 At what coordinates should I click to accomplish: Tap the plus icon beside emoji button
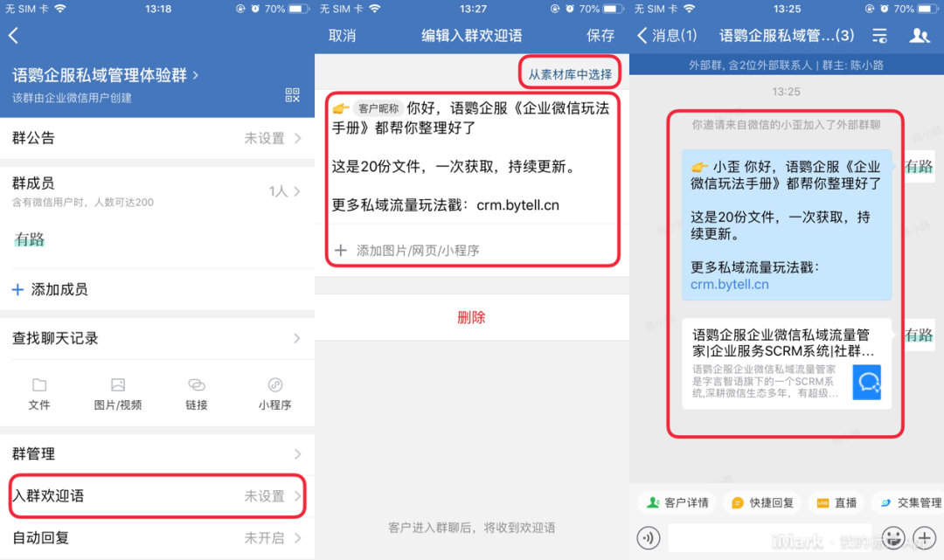(x=924, y=537)
